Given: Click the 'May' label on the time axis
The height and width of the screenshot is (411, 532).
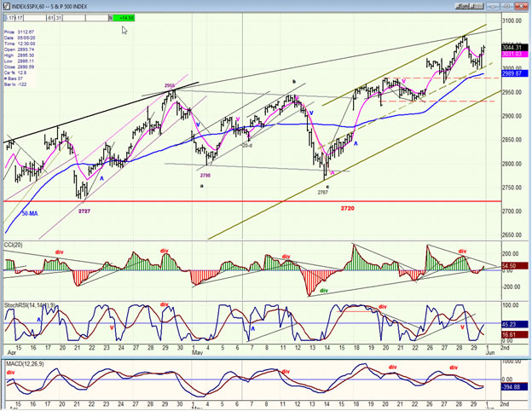Looking at the screenshot, I should click(x=197, y=353).
